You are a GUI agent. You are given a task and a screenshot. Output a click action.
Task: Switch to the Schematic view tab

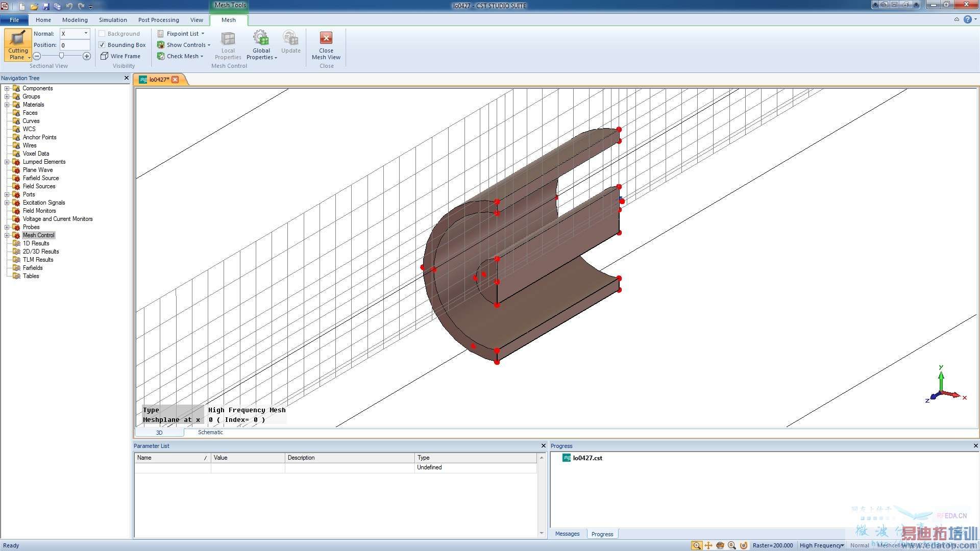pos(210,432)
